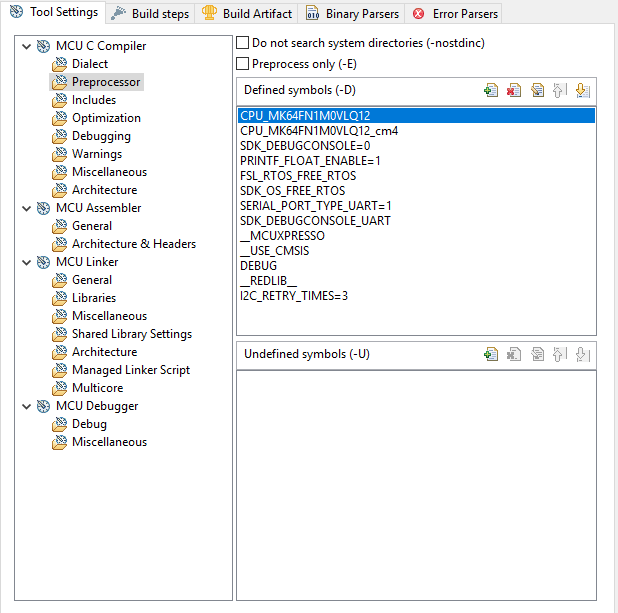Move defined symbol down
This screenshot has height=613, width=618.
tap(582, 91)
